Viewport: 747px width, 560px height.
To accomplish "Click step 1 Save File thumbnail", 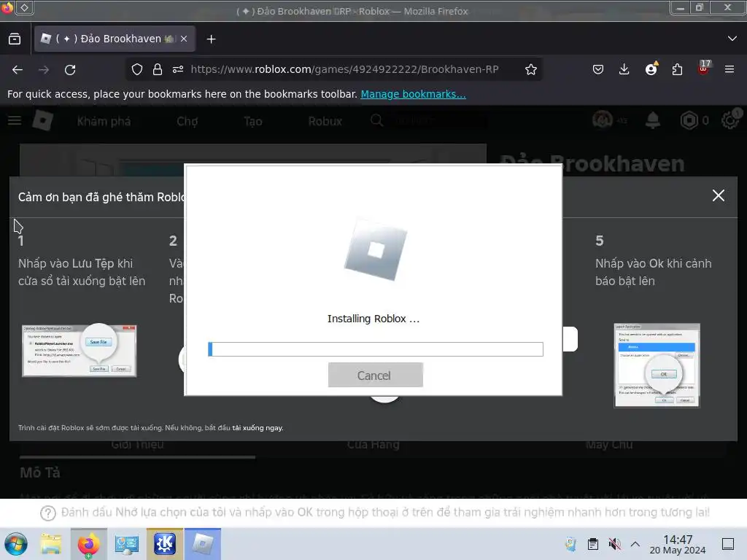I will coord(79,351).
